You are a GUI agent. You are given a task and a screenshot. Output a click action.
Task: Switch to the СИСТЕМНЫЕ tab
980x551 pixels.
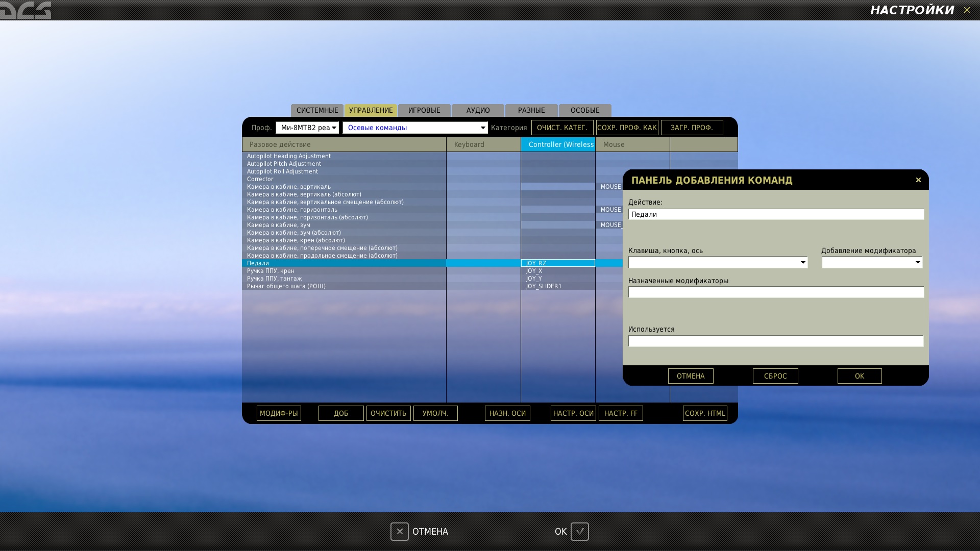point(317,110)
